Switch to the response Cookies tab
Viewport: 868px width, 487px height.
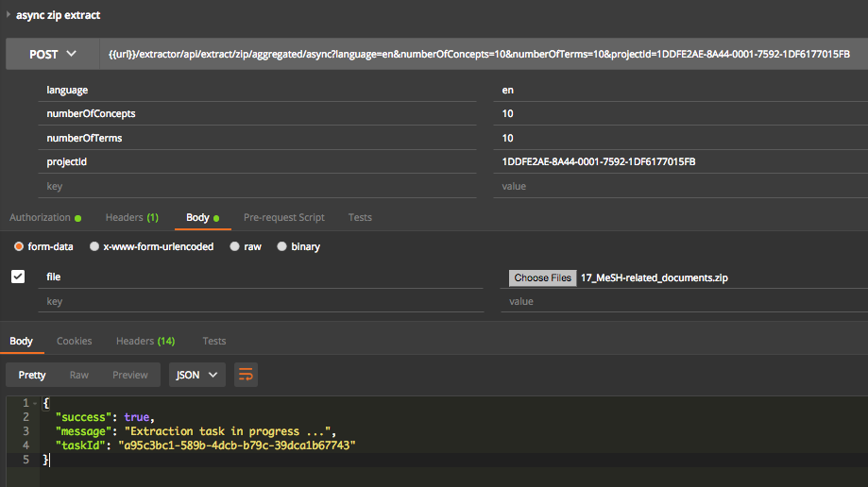74,341
